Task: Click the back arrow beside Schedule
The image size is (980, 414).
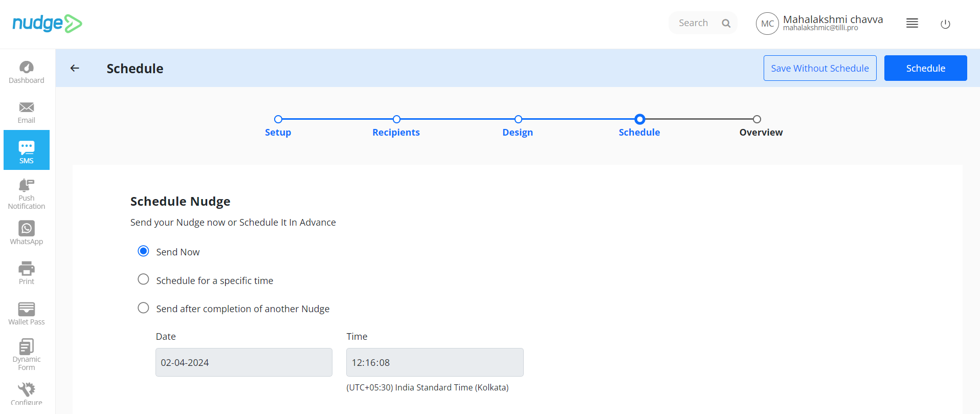Action: click(x=75, y=68)
